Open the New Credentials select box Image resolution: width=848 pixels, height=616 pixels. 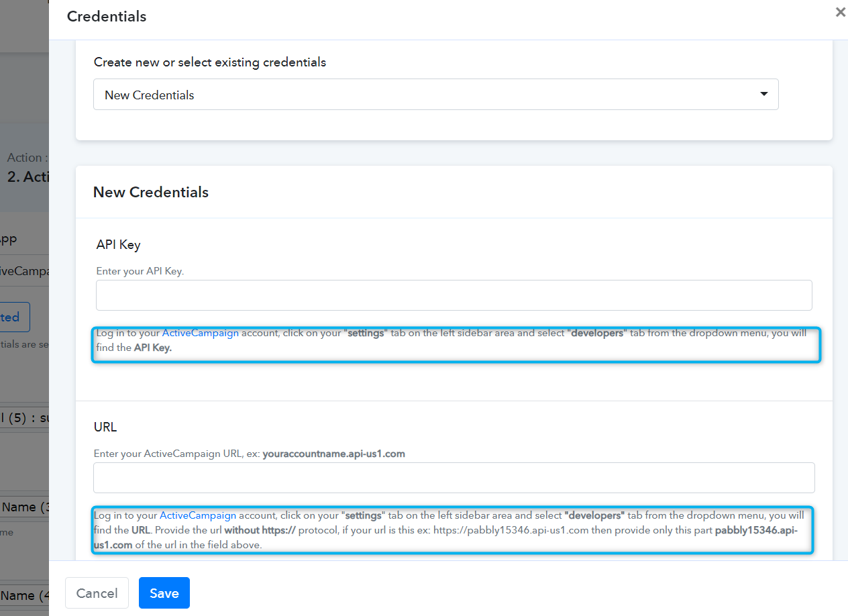click(435, 95)
